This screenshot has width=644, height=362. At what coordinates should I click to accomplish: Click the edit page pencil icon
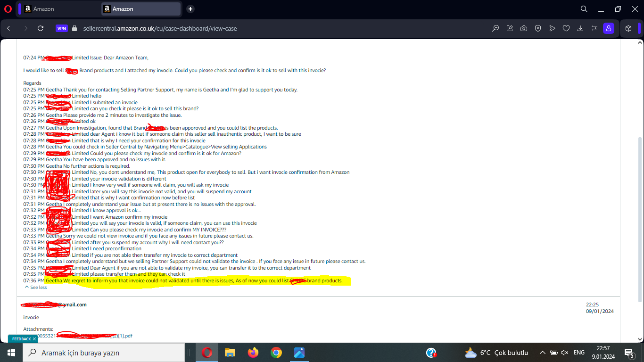click(510, 28)
